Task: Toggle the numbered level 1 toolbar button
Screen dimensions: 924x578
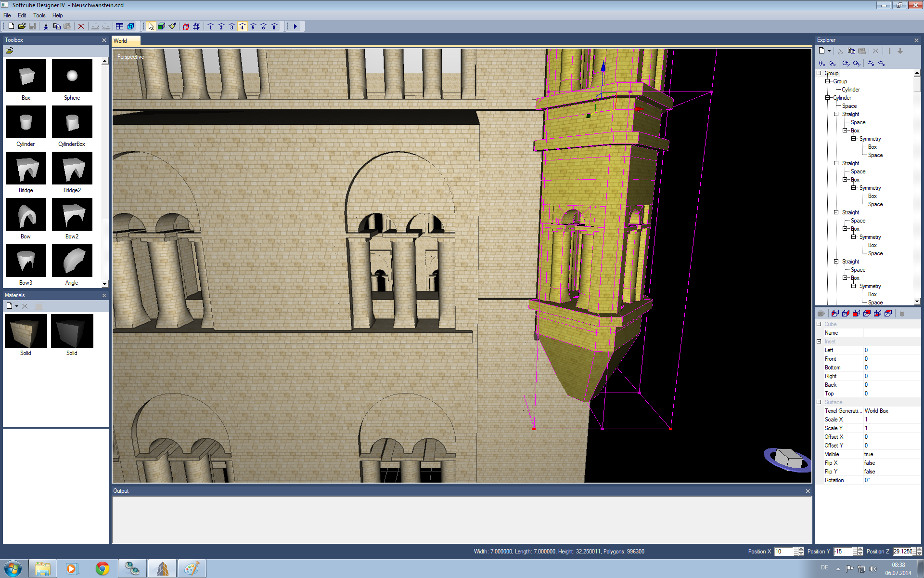Action: pyautogui.click(x=210, y=26)
